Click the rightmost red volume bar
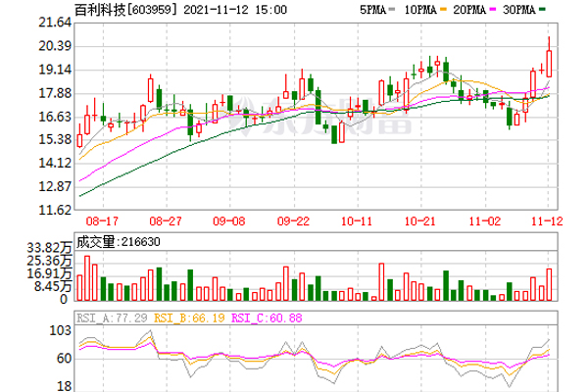The width and height of the screenshot is (588, 392). (551, 284)
